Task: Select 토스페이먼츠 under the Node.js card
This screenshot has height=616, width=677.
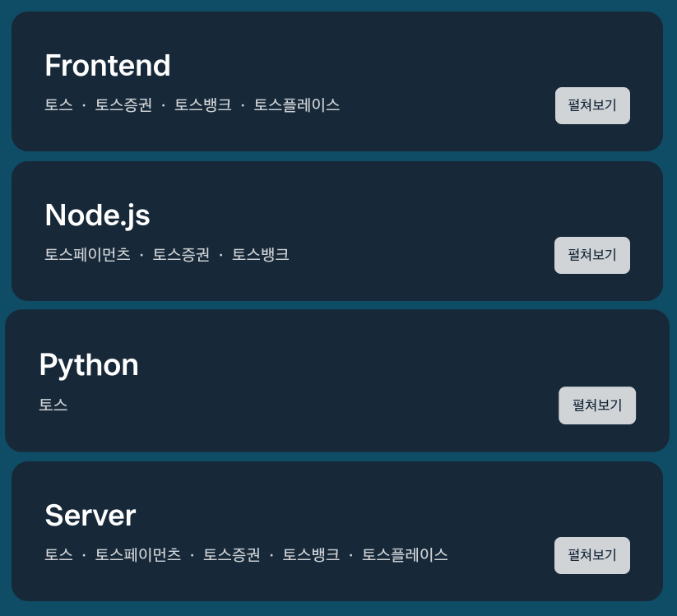Action: tap(88, 254)
